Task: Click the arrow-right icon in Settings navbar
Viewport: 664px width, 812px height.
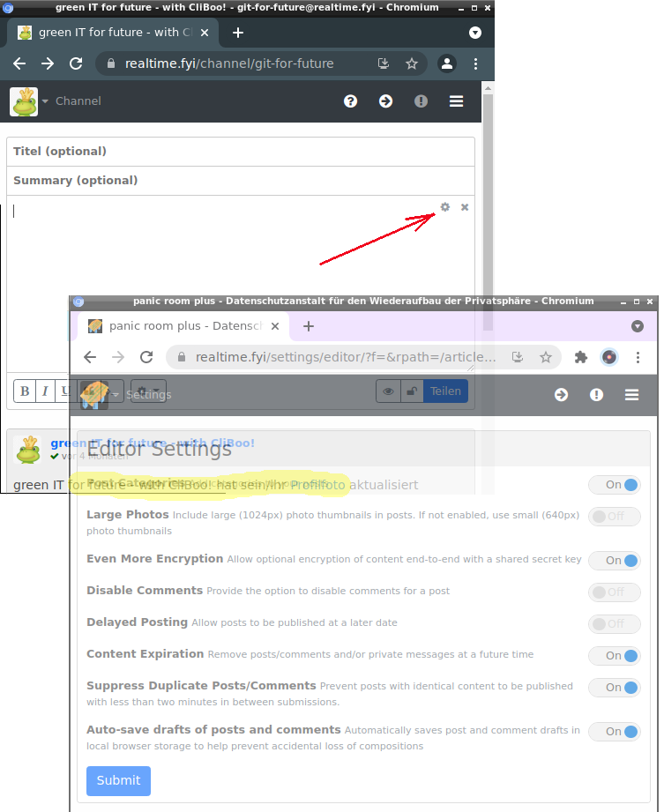Action: click(561, 395)
